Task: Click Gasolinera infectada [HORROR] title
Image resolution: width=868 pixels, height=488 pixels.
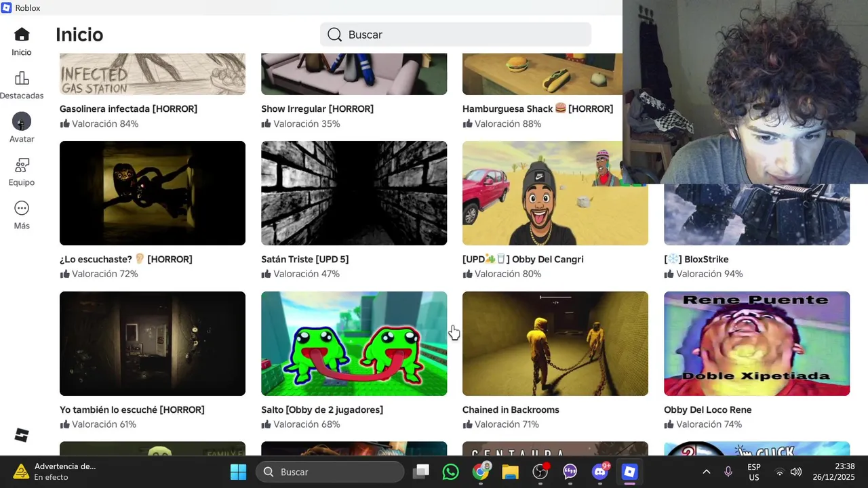Action: 128,108
